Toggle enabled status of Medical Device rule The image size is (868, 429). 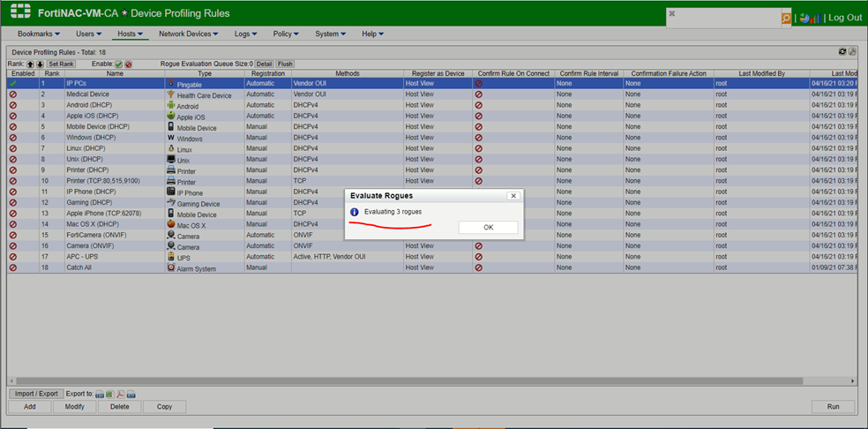point(13,94)
